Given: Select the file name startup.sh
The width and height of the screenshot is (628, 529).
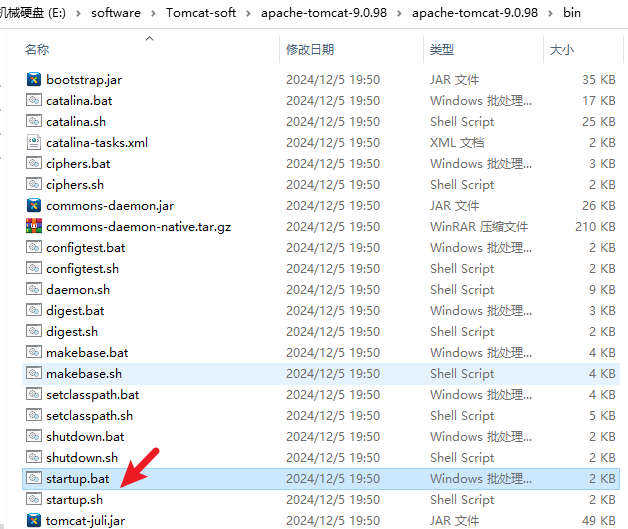Looking at the screenshot, I should coord(74,499).
